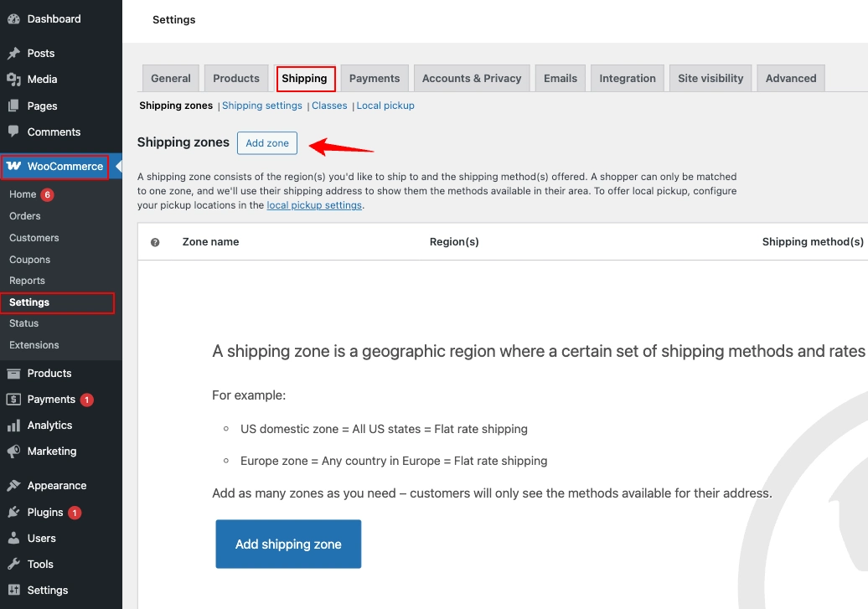This screenshot has height=609, width=868.
Task: Click the Pages icon in sidebar
Action: click(14, 106)
